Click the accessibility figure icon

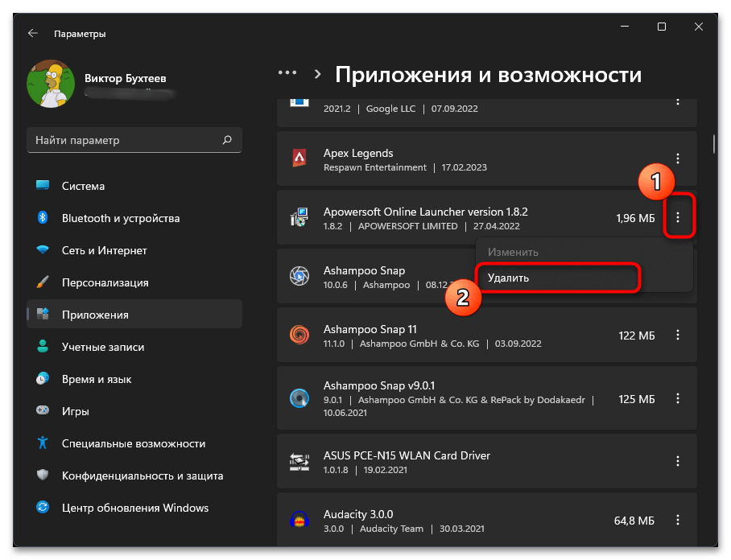coord(43,443)
